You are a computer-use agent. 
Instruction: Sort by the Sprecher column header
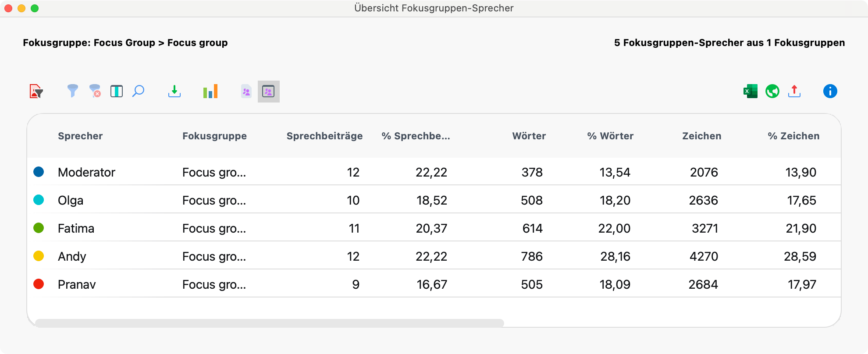click(x=80, y=136)
